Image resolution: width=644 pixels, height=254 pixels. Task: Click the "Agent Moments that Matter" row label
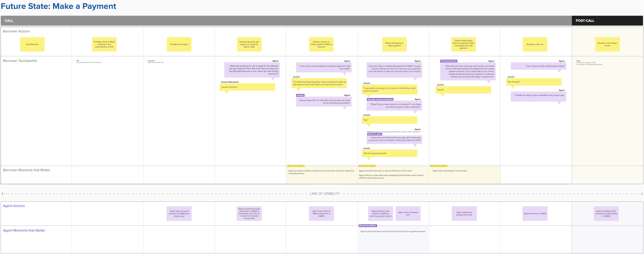[24, 230]
